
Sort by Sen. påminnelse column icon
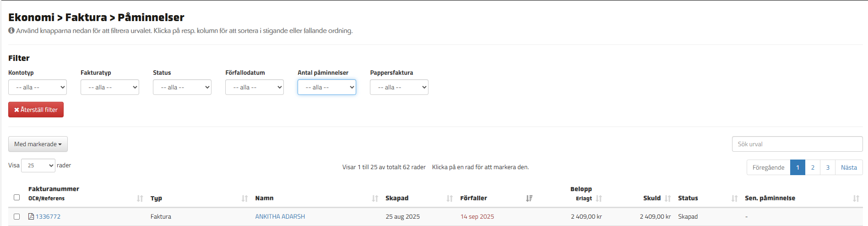tap(856, 198)
